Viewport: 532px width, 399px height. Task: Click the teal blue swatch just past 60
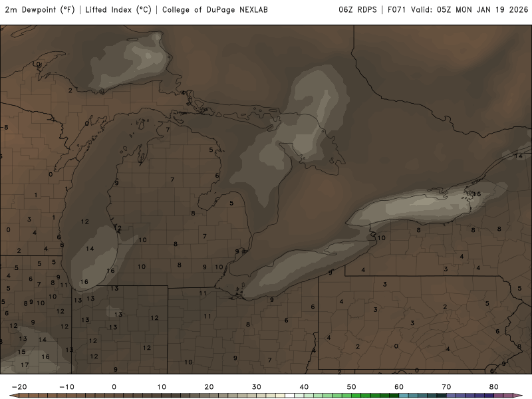coord(404,396)
